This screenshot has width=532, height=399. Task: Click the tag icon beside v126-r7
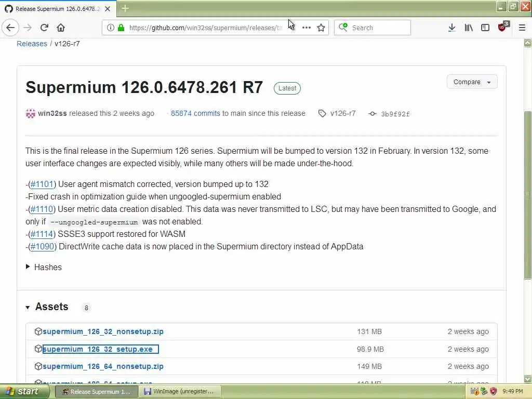(322, 114)
